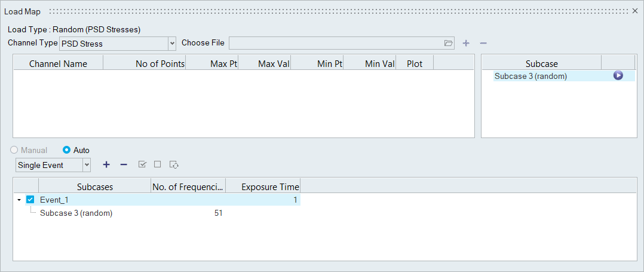Select the Manual radio button
This screenshot has height=272, width=644.
(15, 150)
